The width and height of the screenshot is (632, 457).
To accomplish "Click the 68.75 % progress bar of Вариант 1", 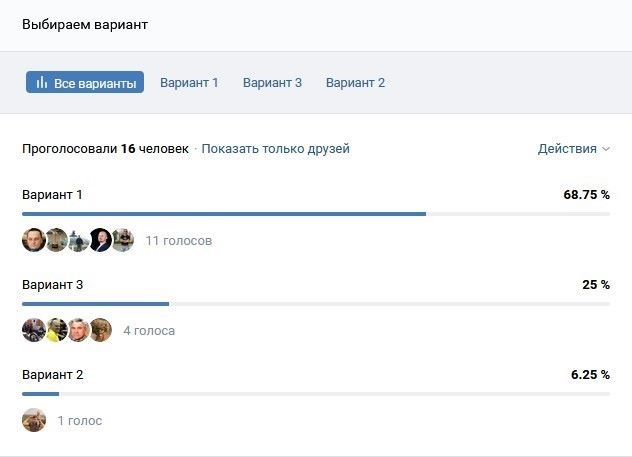I will (x=224, y=214).
